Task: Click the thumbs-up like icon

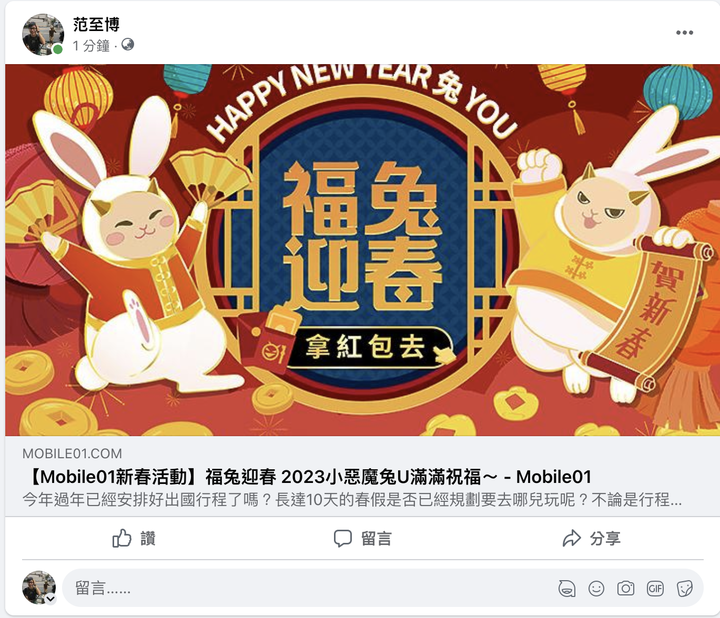Action: coord(122,538)
